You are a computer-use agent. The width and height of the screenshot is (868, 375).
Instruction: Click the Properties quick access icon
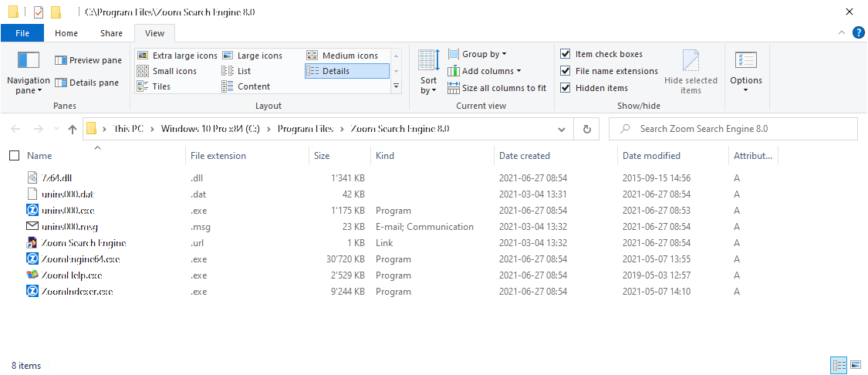click(39, 12)
